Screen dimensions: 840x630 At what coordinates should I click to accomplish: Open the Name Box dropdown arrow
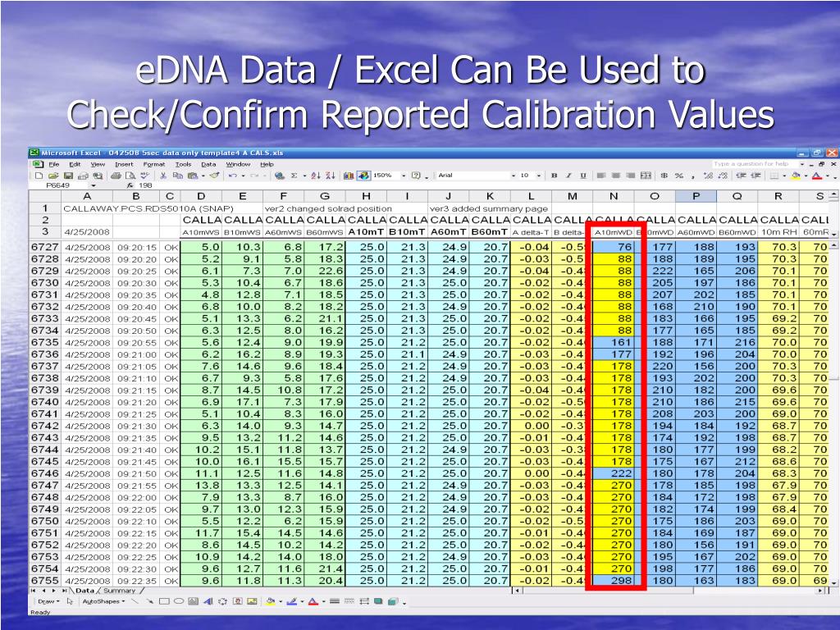click(94, 185)
